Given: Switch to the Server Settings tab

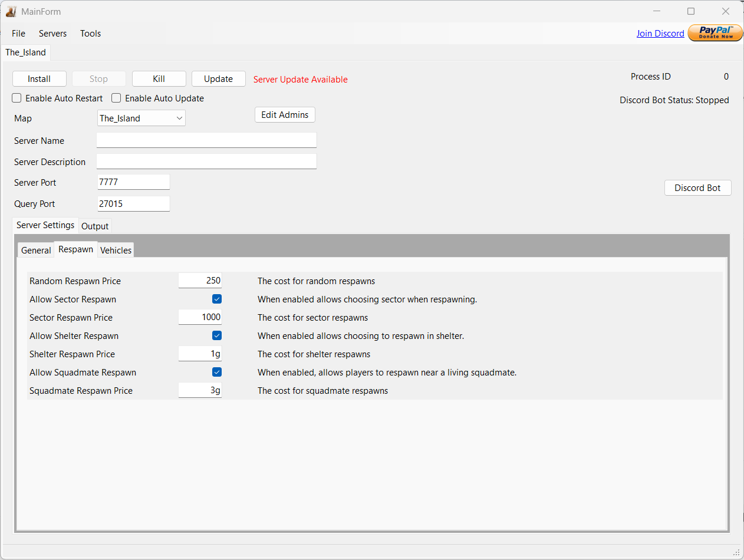Looking at the screenshot, I should [45, 225].
